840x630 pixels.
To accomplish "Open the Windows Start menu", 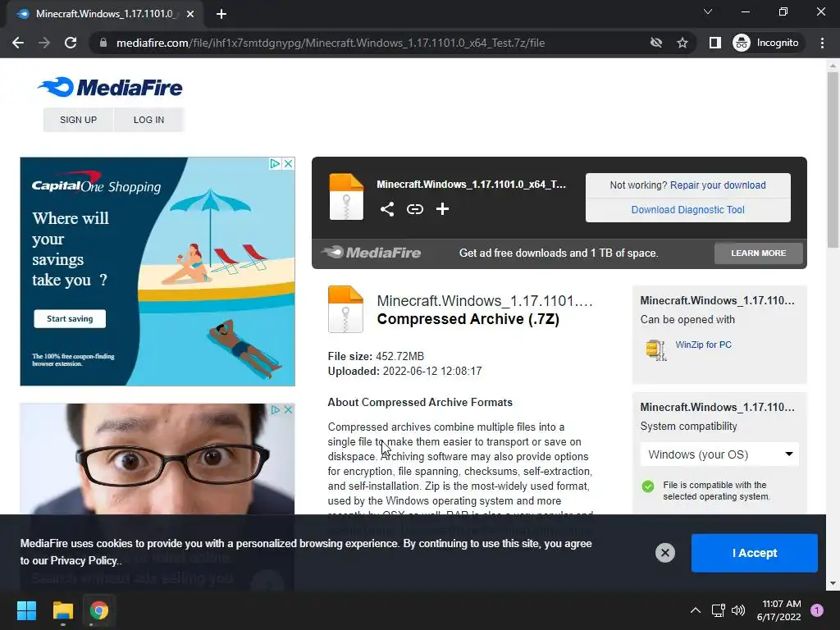I will click(x=26, y=610).
